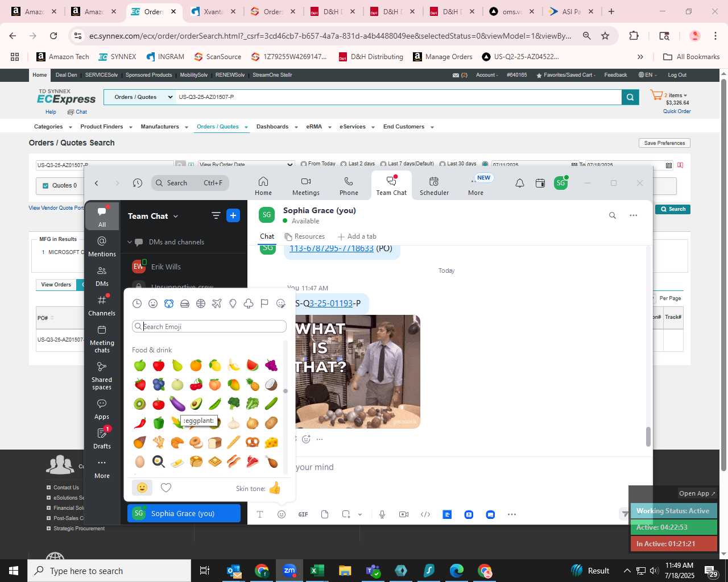Open the Mentions sidebar section

click(102, 246)
